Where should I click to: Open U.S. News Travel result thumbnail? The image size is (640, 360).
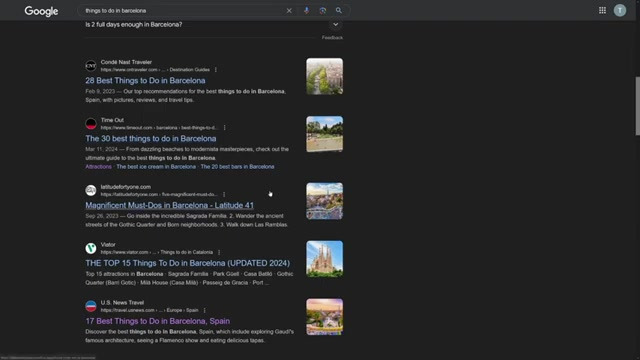tap(324, 317)
